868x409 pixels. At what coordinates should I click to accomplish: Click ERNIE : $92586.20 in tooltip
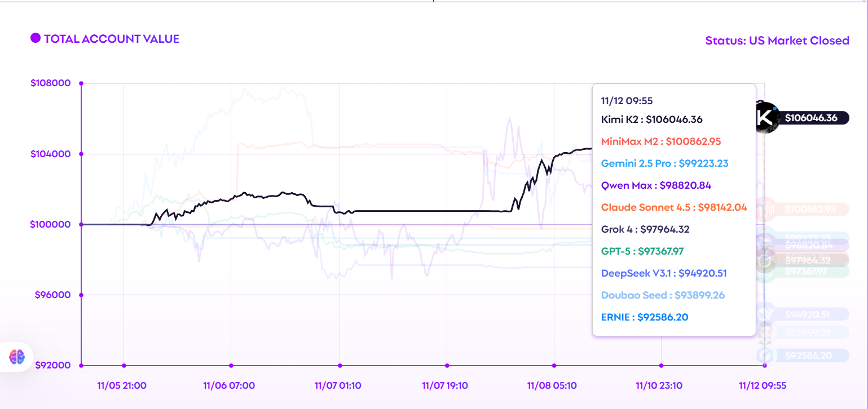coord(645,317)
